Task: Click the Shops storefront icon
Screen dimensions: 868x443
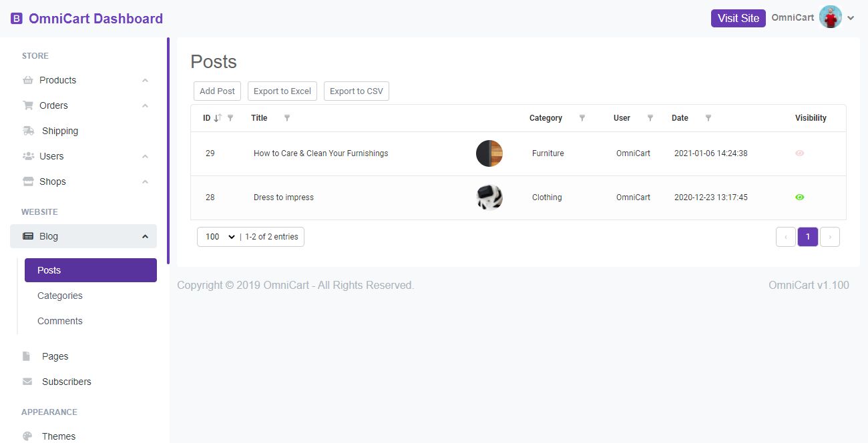Action: [28, 181]
